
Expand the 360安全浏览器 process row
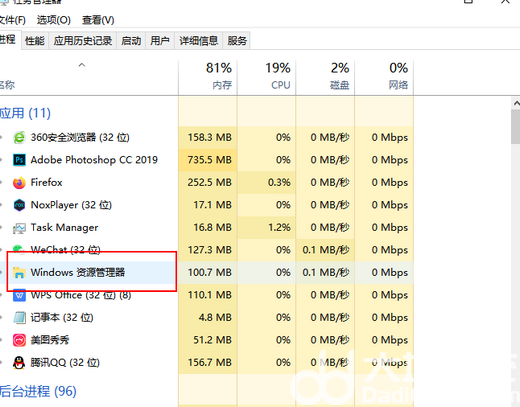coord(2,137)
